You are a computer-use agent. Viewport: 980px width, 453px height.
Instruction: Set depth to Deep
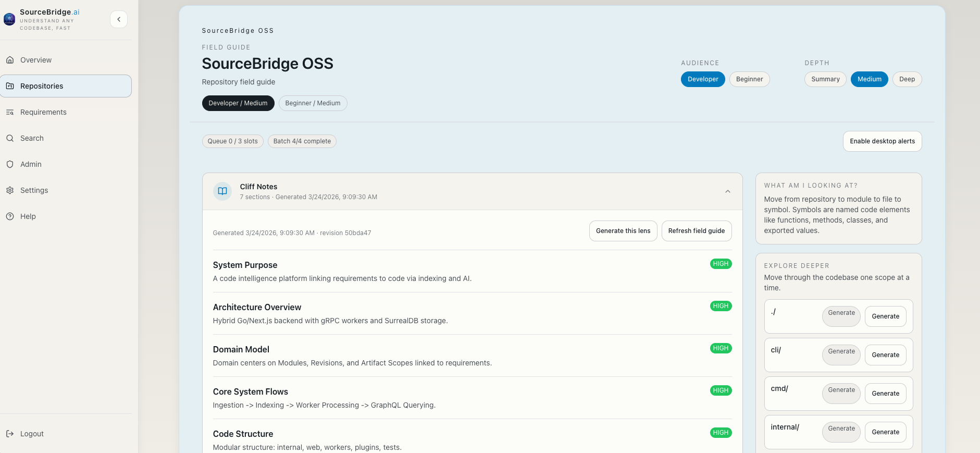pos(907,79)
